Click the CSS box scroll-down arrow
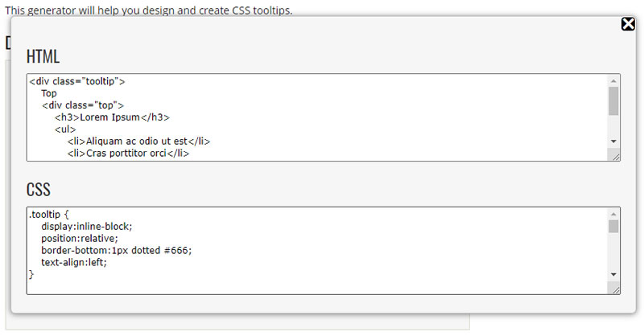The width and height of the screenshot is (644, 336). point(613,274)
